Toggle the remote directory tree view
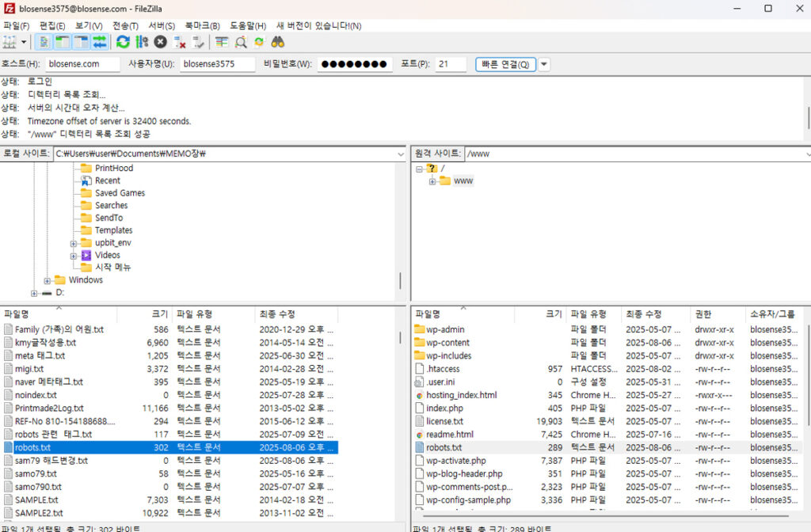The width and height of the screenshot is (811, 532). point(82,43)
